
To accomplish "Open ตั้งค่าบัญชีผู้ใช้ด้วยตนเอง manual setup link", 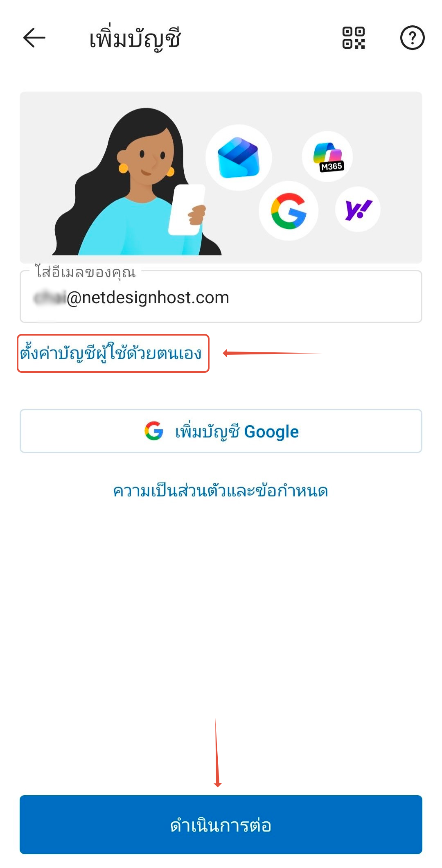I will pyautogui.click(x=111, y=353).
